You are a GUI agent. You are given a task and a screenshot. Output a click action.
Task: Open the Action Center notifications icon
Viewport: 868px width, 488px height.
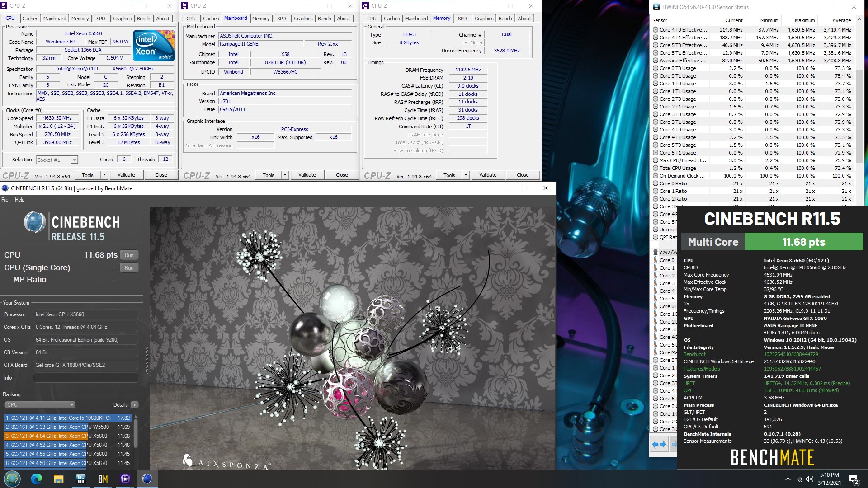854,479
